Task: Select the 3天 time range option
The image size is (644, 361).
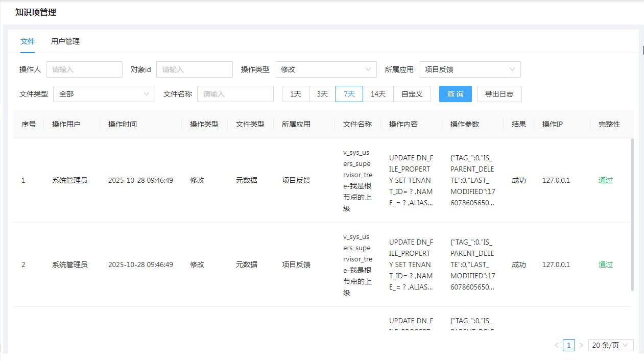Action: [322, 94]
